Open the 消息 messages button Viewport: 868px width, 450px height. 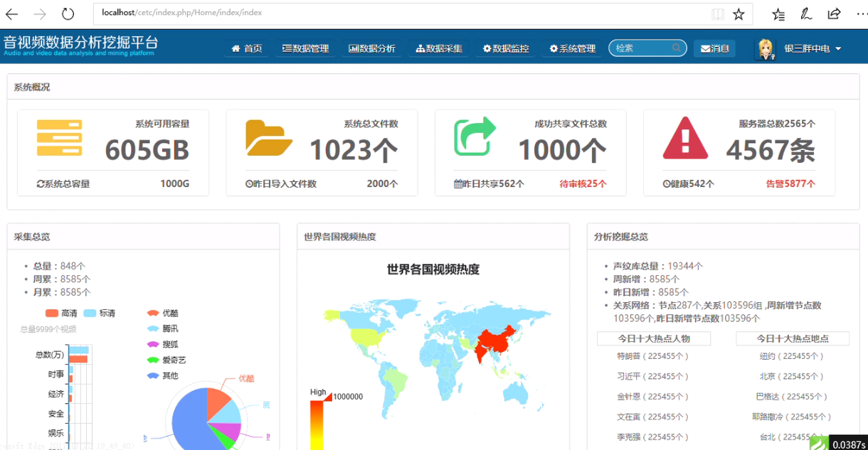[714, 48]
